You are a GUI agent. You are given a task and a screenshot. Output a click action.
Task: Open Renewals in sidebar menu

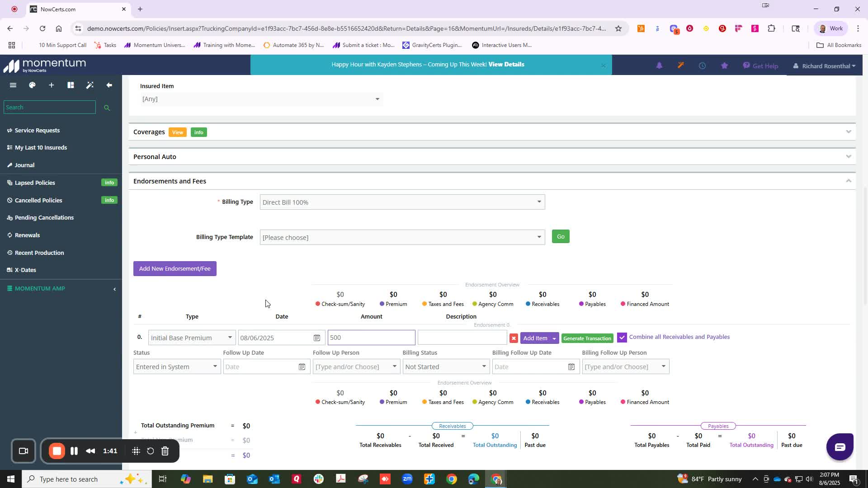coord(27,235)
